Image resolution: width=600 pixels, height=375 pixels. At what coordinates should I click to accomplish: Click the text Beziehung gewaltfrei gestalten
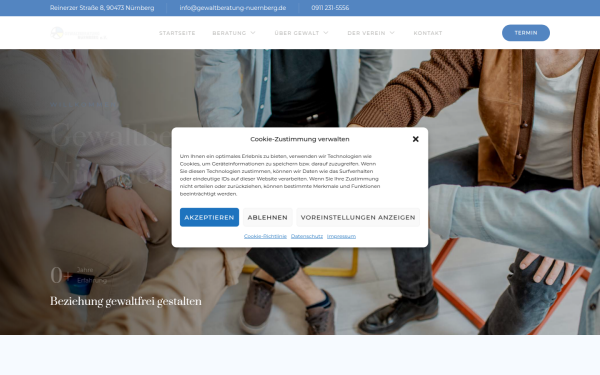126,302
